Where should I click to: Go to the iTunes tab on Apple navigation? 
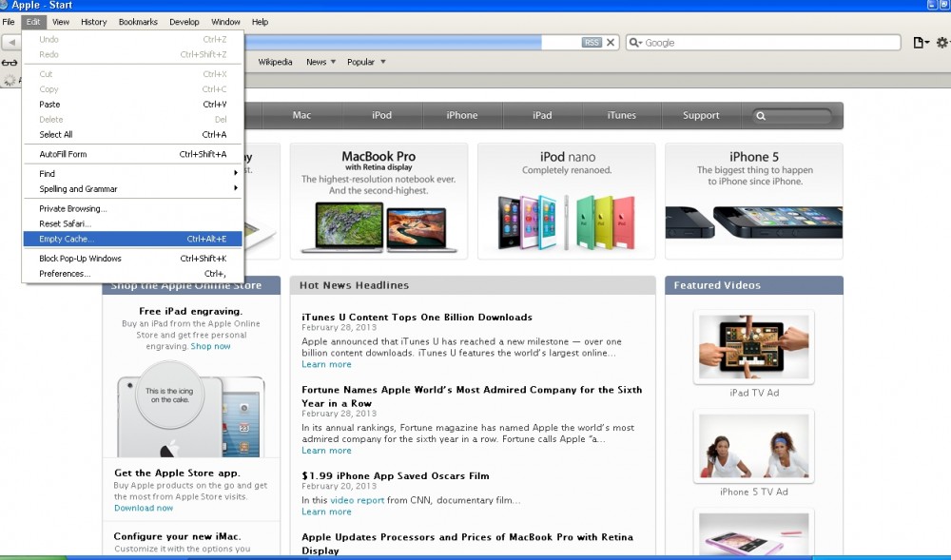pyautogui.click(x=621, y=116)
